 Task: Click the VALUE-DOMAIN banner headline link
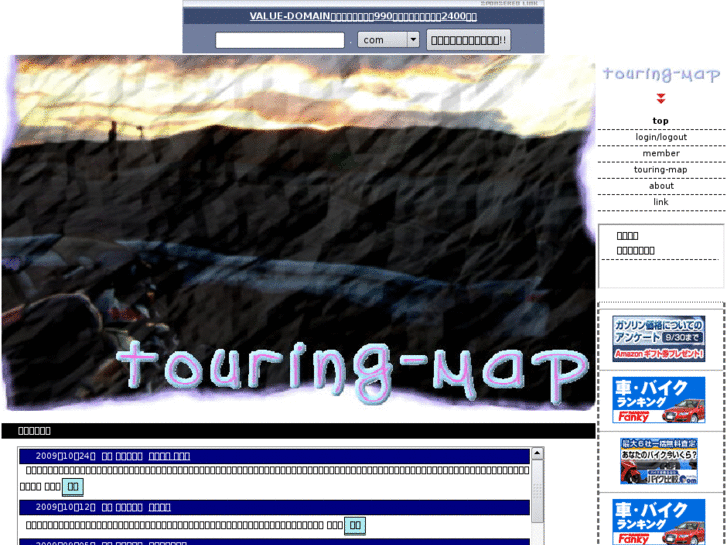point(363,16)
